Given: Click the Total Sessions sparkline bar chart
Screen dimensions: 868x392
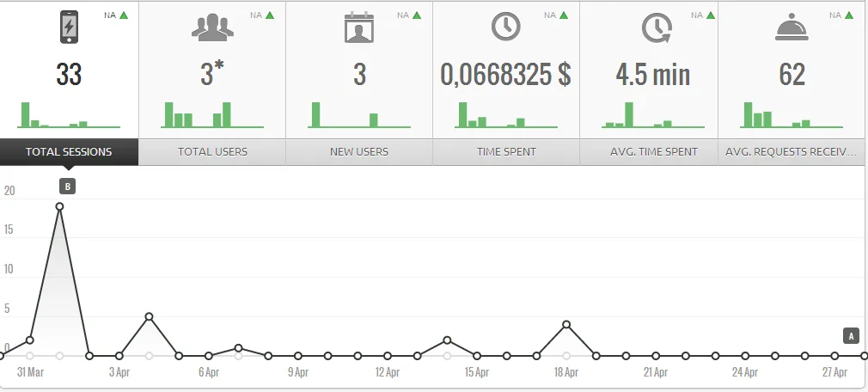Looking at the screenshot, I should (x=69, y=115).
